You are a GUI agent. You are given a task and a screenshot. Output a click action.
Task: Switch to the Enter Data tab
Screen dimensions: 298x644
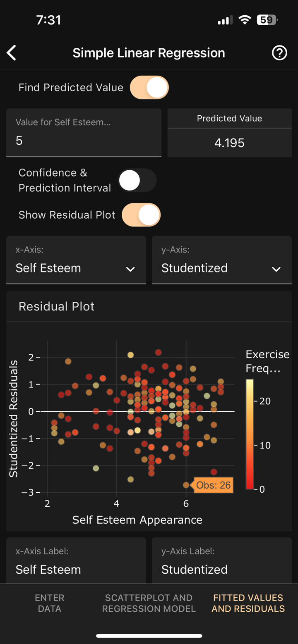pyautogui.click(x=49, y=603)
